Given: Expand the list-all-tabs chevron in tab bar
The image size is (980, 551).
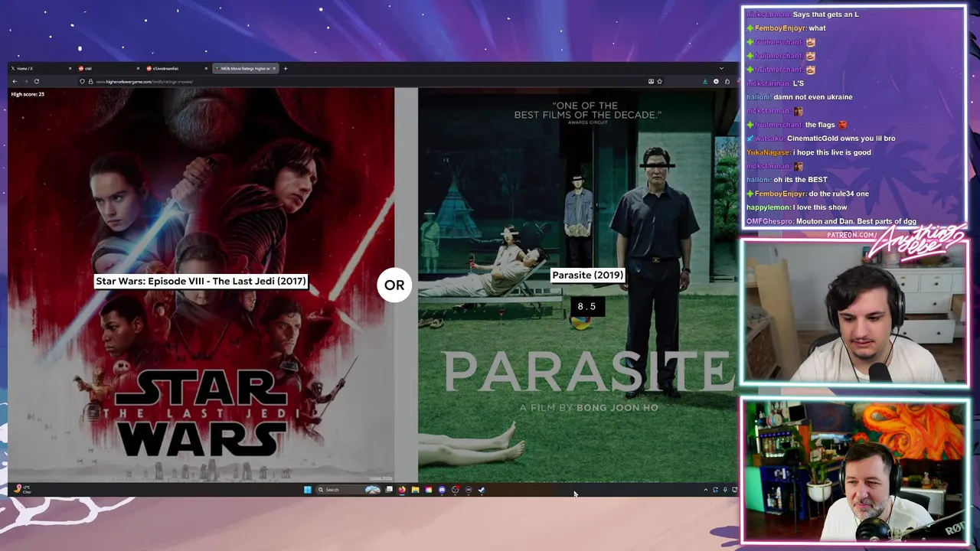Looking at the screenshot, I should tap(721, 68).
